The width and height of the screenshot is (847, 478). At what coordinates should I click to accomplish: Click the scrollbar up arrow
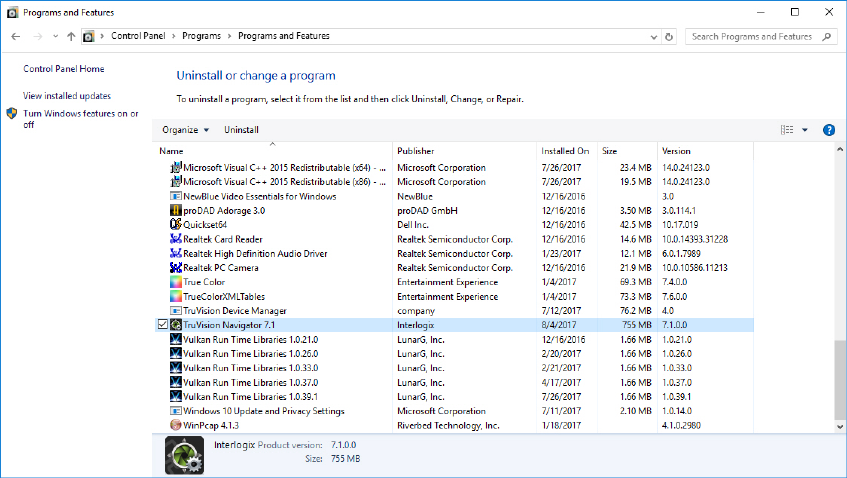(839, 149)
